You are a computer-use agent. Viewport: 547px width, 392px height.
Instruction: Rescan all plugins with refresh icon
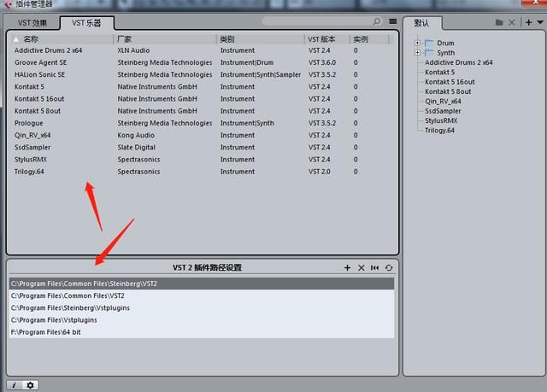click(x=389, y=267)
